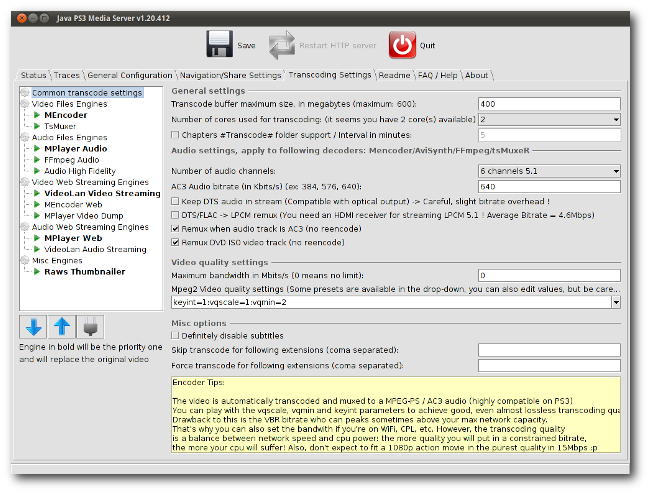Click the Restart HTTP server label

tap(338, 45)
